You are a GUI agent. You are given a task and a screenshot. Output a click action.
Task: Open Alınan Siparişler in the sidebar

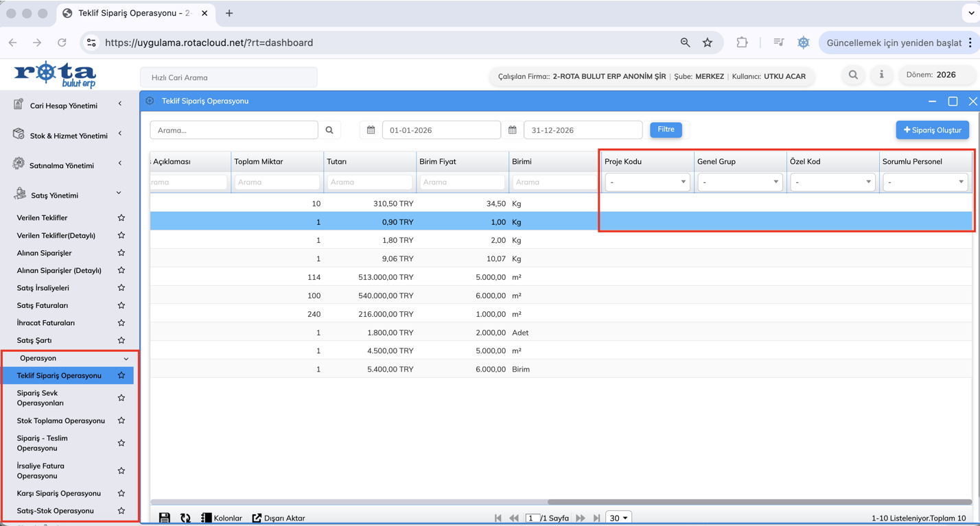(x=44, y=253)
